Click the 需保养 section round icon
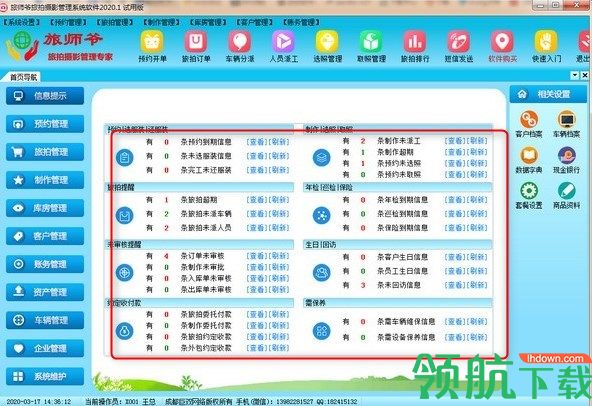Image resolution: width=592 pixels, height=406 pixels. (x=322, y=331)
